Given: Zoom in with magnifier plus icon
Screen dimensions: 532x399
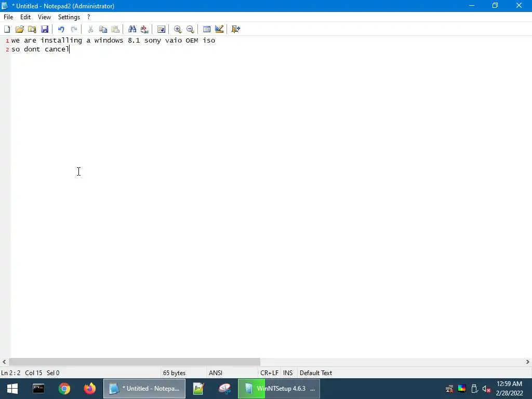Looking at the screenshot, I should (178, 29).
